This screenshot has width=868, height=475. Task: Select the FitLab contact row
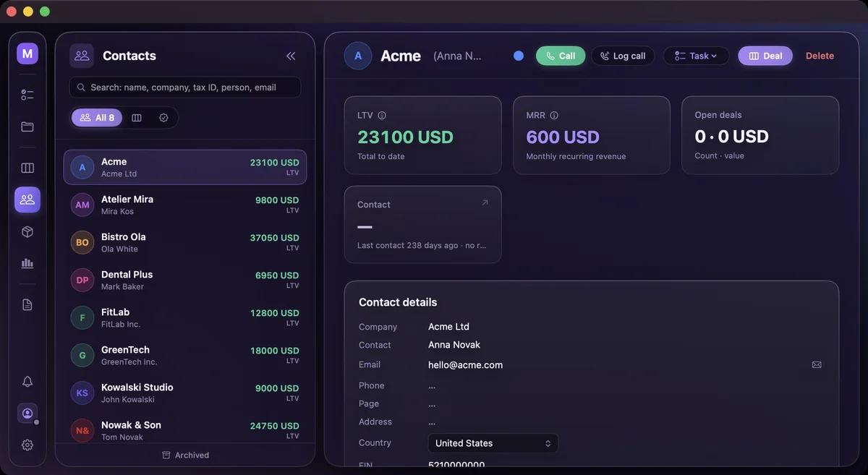[x=185, y=318]
